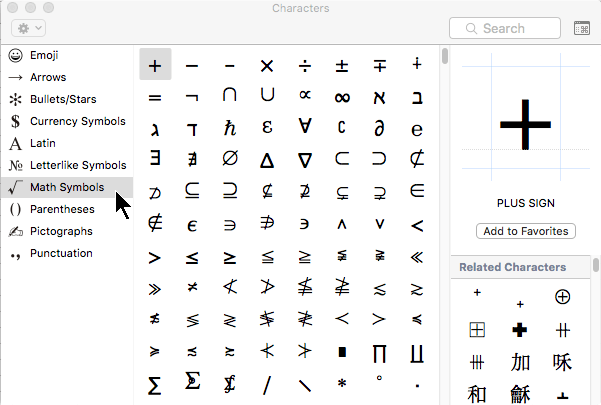Toggle the character viewer compact mode icon
This screenshot has height=405, width=601.
click(x=581, y=28)
